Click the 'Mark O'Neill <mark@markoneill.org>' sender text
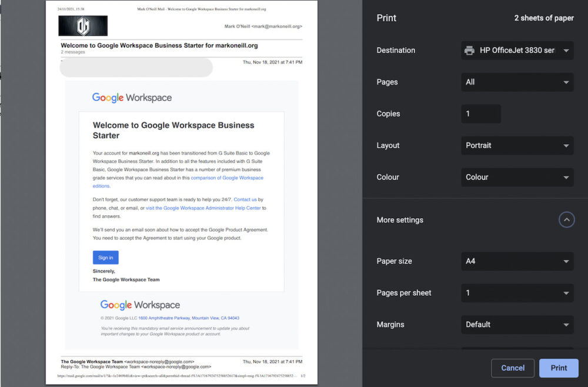This screenshot has height=387, width=588. [263, 26]
